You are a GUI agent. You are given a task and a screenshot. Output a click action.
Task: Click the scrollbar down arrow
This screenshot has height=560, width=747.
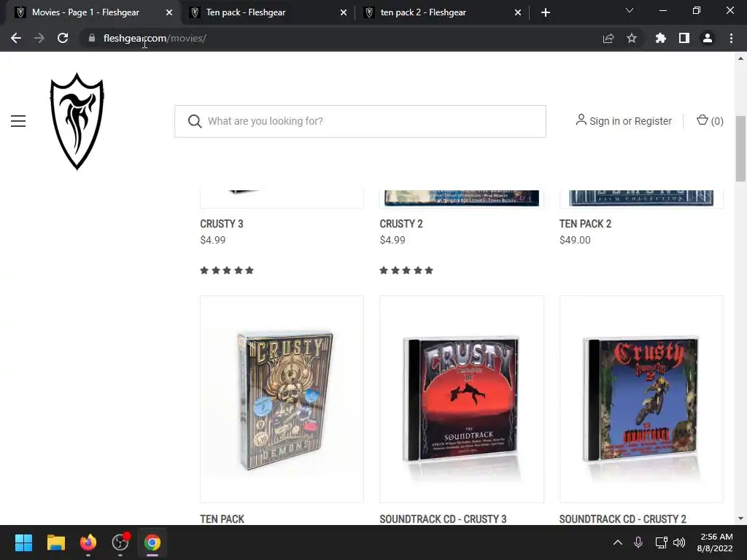tap(740, 518)
